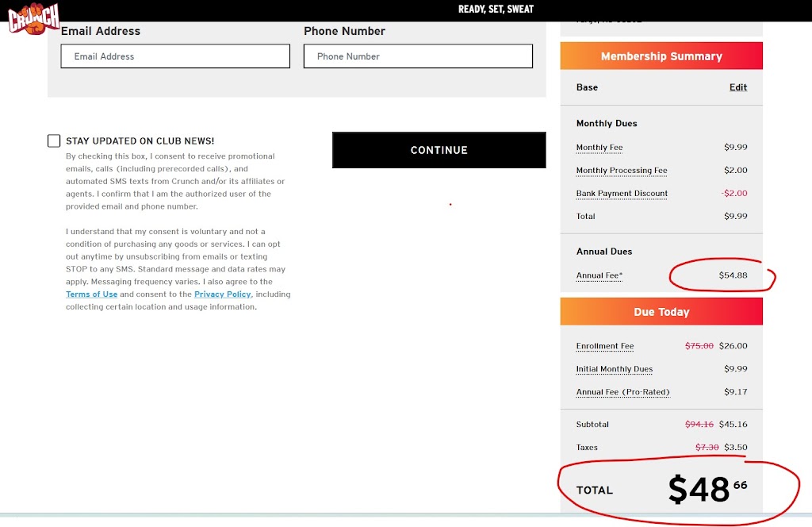Check the Stay Updated on Club News box
The image size is (812, 527).
tap(54, 141)
